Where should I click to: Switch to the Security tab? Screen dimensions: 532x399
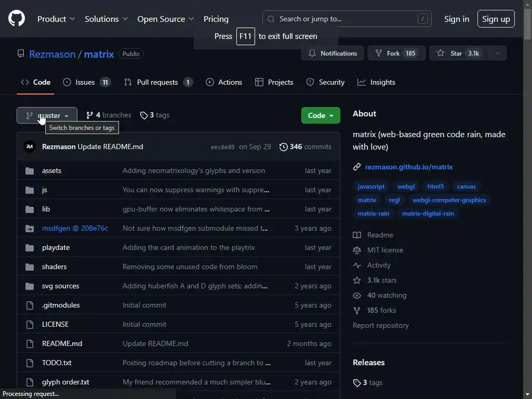[325, 82]
